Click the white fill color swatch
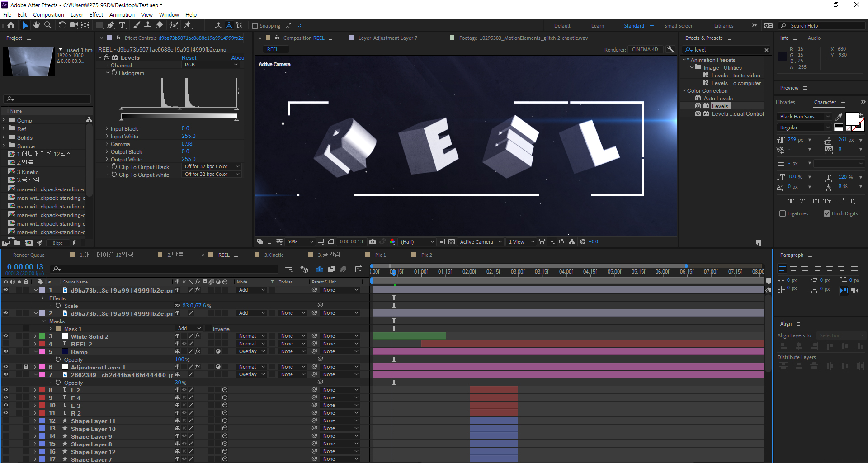The width and height of the screenshot is (868, 463). click(852, 119)
